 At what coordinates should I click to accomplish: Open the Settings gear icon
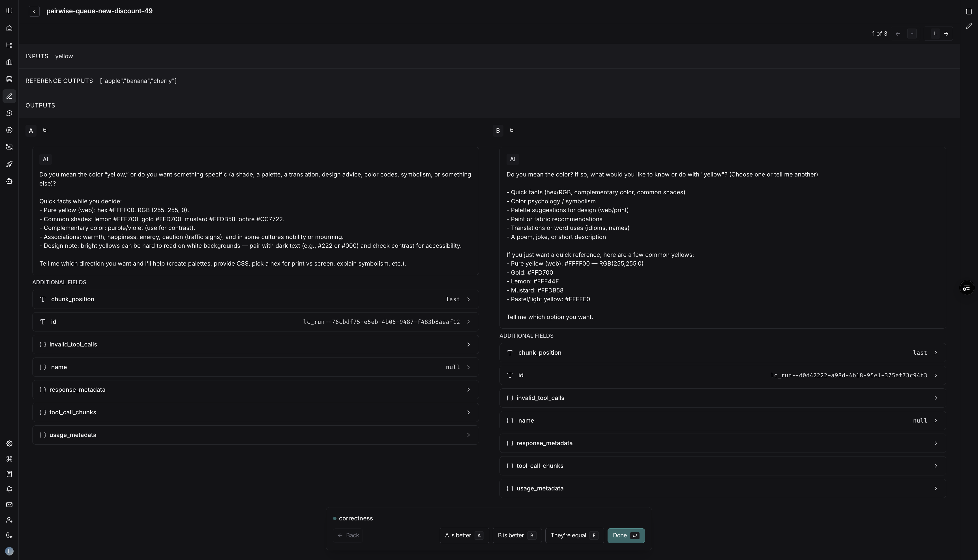[9, 443]
